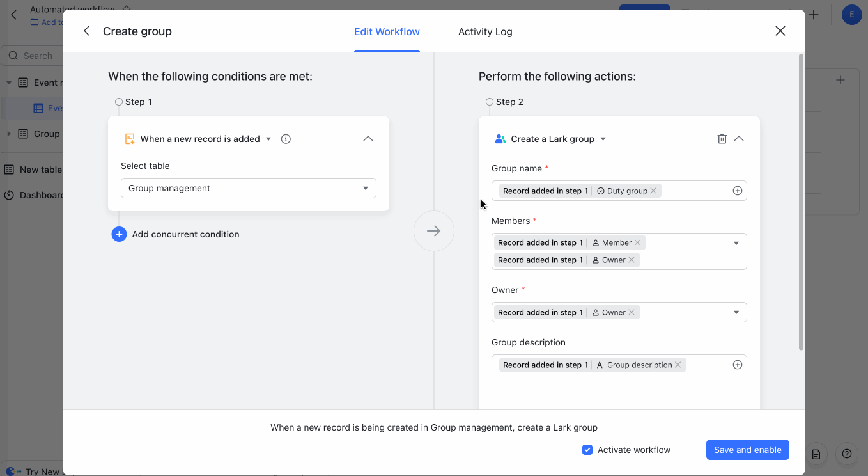The width and height of the screenshot is (868, 476).
Task: Open the Members field dropdown
Action: coord(736,242)
